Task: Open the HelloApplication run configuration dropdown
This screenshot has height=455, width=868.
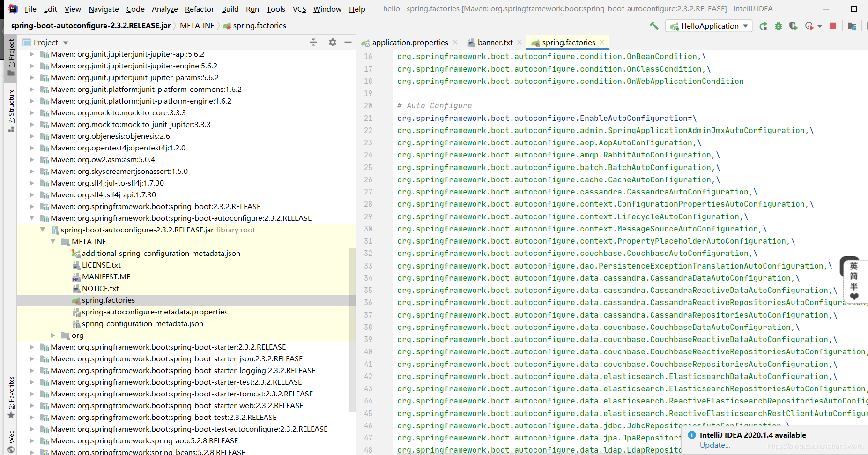Action: 709,26
